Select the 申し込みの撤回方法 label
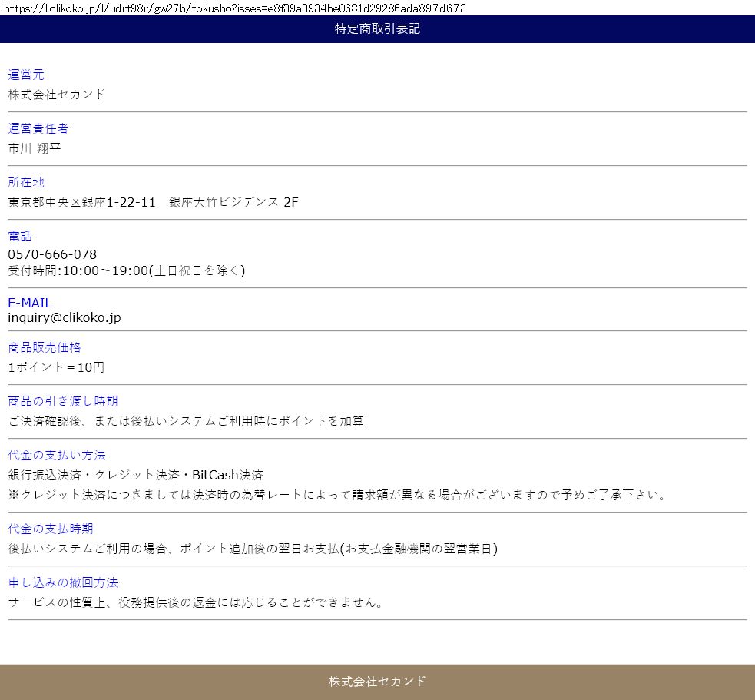 63,582
